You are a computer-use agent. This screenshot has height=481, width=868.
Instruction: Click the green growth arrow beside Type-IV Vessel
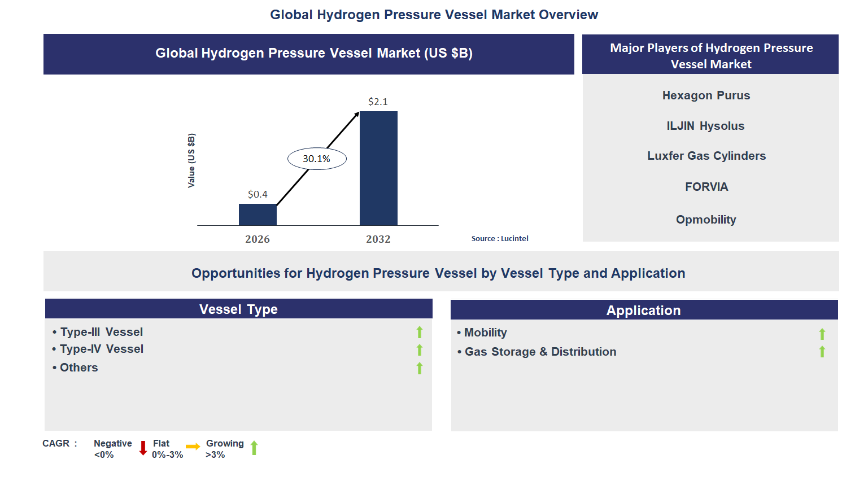click(419, 350)
